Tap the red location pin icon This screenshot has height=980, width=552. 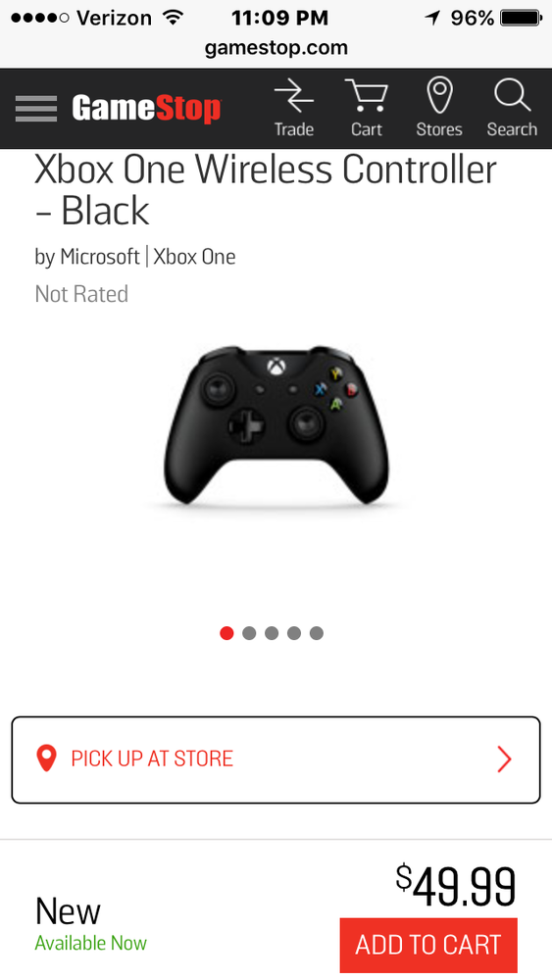click(46, 759)
